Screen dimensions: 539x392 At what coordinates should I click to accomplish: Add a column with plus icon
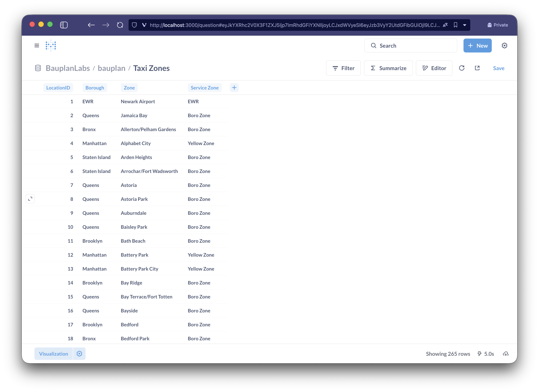point(234,88)
